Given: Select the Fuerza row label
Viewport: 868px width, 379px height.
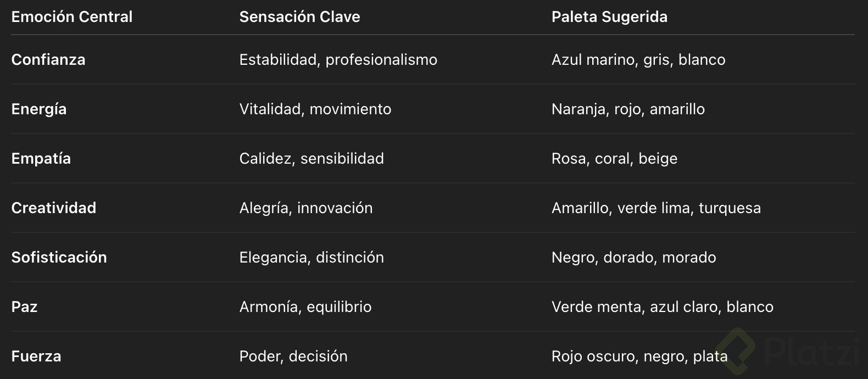Looking at the screenshot, I should (x=36, y=356).
